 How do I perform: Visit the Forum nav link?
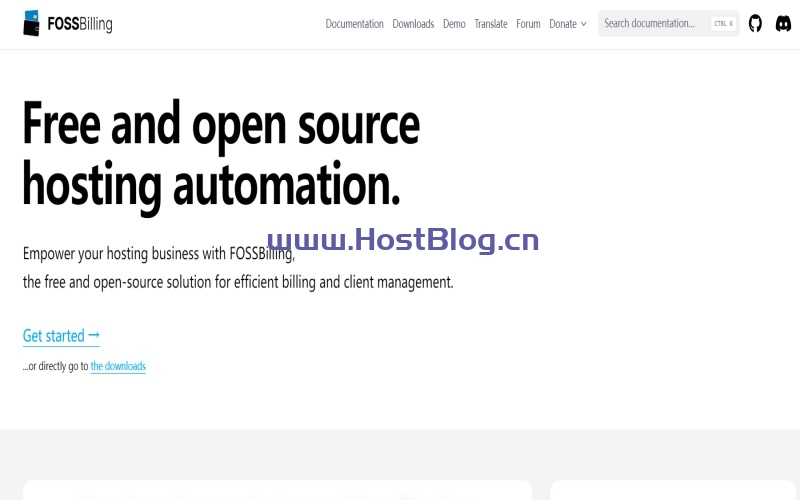click(528, 24)
